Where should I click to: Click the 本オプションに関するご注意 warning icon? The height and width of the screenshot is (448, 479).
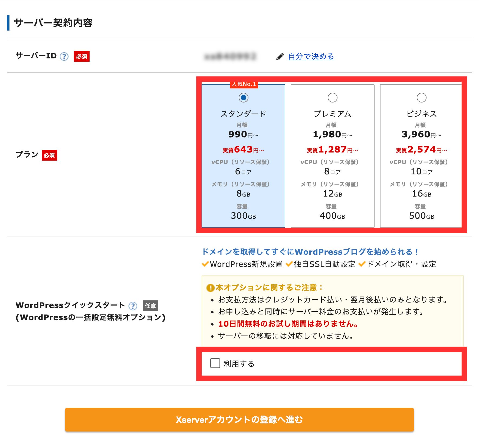pyautogui.click(x=210, y=288)
